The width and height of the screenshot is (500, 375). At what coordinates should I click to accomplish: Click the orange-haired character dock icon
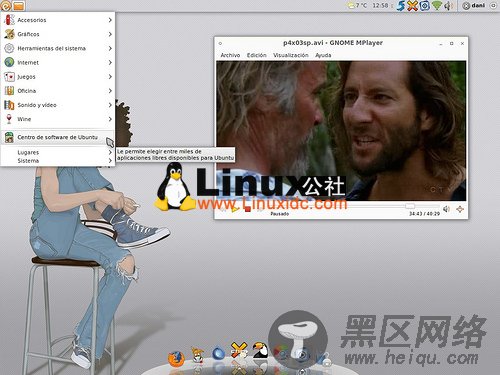tap(197, 355)
